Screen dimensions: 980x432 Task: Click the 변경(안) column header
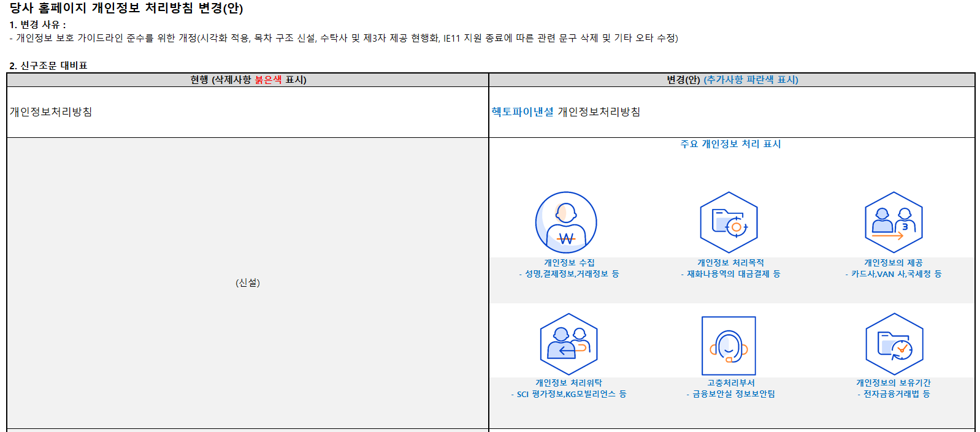point(732,80)
